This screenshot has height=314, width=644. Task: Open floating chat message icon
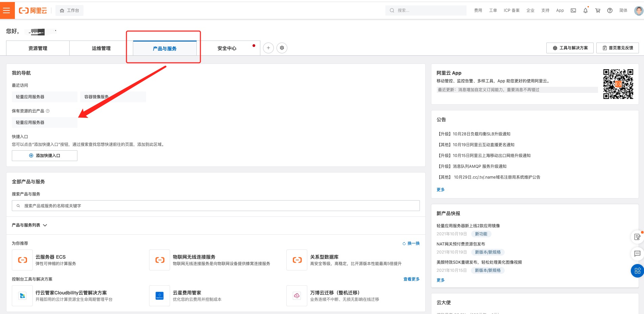[637, 254]
